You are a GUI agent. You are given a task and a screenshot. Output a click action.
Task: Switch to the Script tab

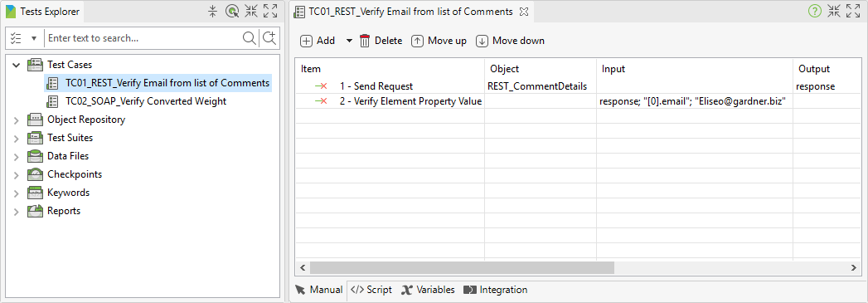[371, 290]
